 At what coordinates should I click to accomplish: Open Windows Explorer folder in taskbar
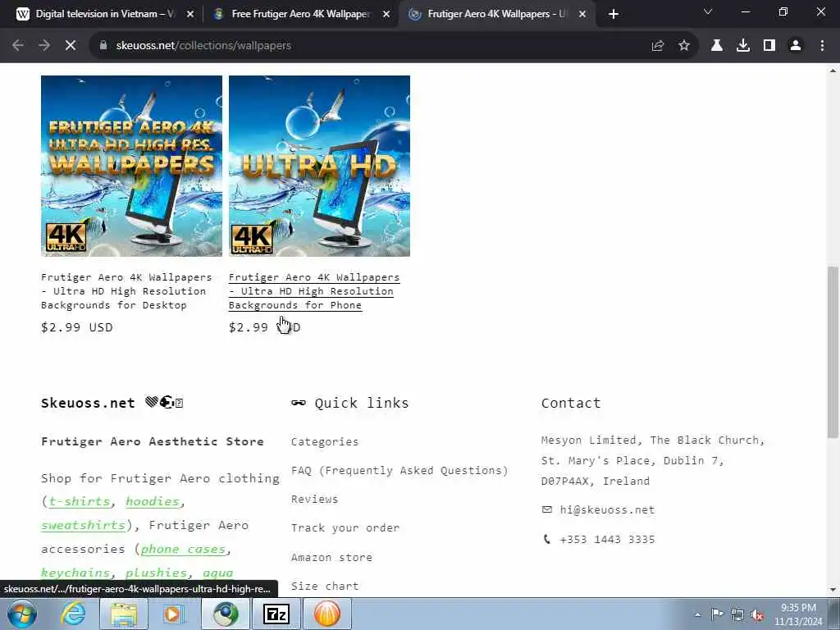pos(124,614)
